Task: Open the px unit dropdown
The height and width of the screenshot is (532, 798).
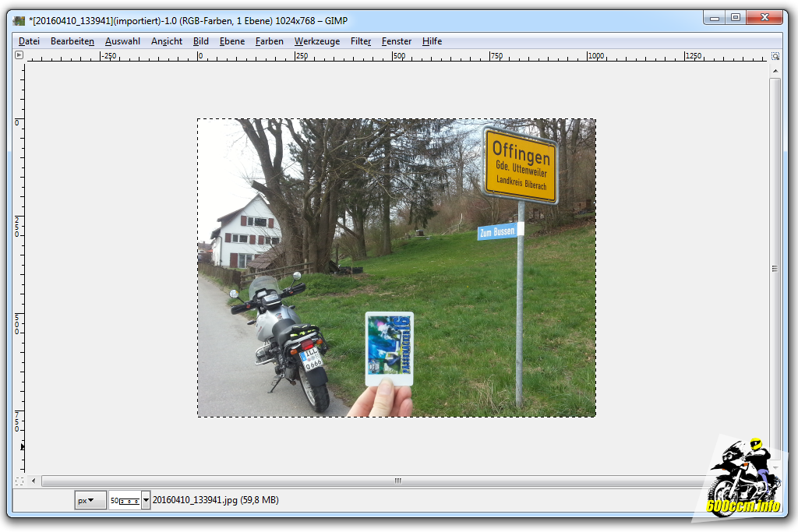Action: point(90,500)
